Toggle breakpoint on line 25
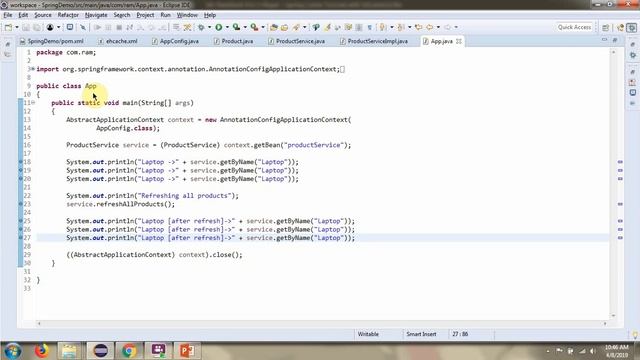This screenshot has height=360, width=640. 21,221
